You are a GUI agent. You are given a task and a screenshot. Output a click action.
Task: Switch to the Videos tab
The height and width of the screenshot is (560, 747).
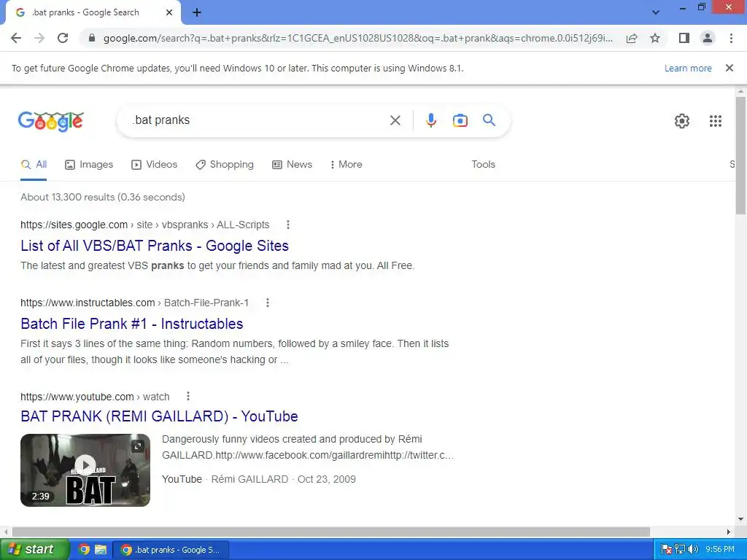[x=155, y=165]
